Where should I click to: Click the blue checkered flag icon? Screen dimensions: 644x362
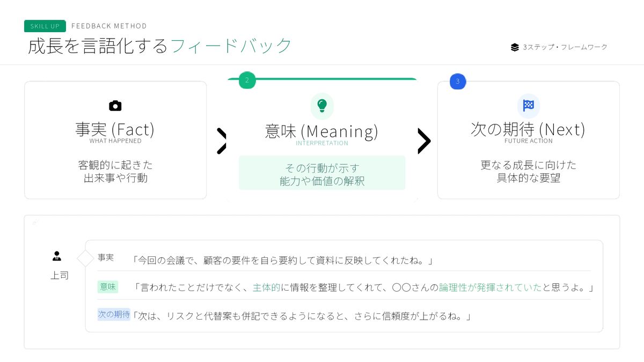click(529, 106)
